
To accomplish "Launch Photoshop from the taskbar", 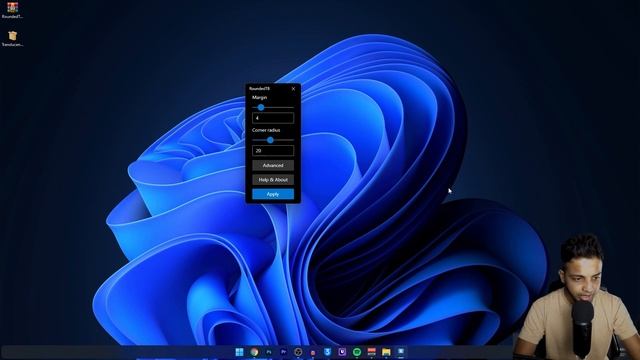I will tap(269, 352).
